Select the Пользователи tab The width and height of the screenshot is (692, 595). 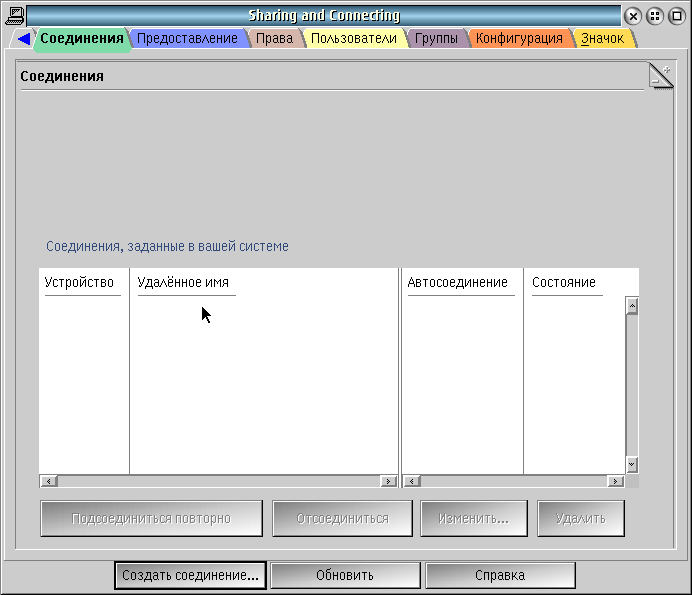coord(353,39)
